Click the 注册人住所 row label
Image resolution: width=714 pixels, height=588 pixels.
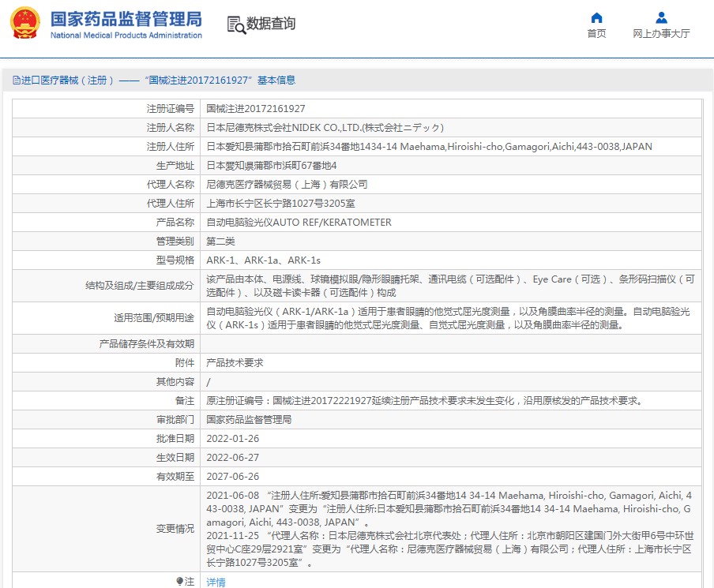pos(171,147)
